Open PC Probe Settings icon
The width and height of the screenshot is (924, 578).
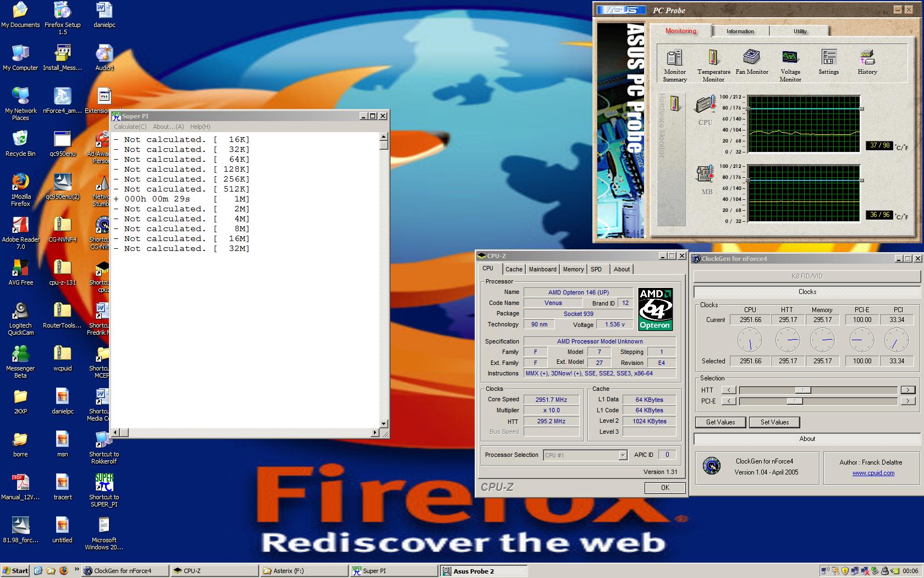[x=828, y=58]
